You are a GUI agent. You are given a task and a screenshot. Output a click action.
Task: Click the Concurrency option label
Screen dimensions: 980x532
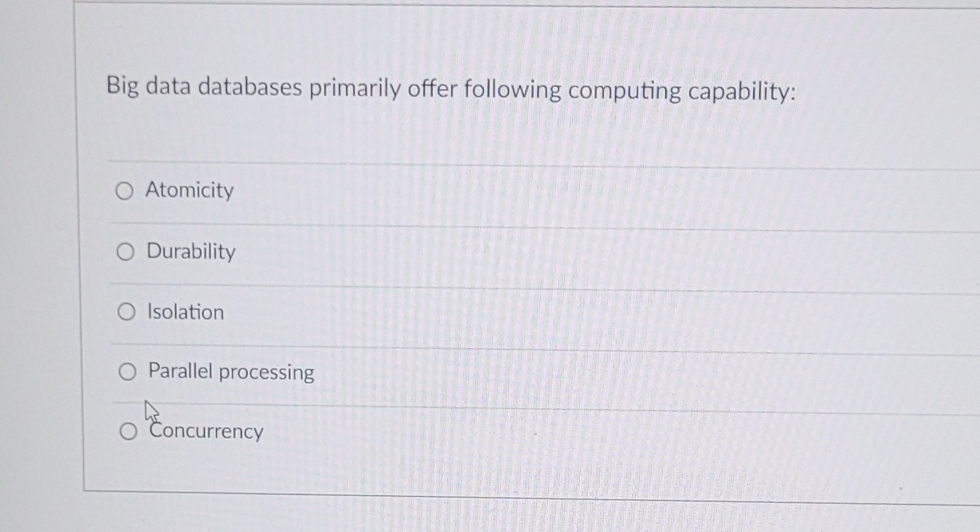(205, 431)
